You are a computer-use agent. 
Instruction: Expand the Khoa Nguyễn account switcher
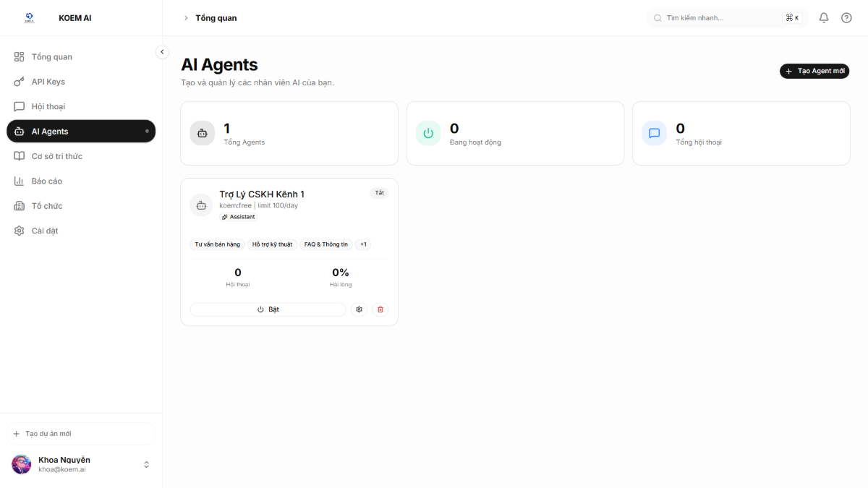point(146,464)
